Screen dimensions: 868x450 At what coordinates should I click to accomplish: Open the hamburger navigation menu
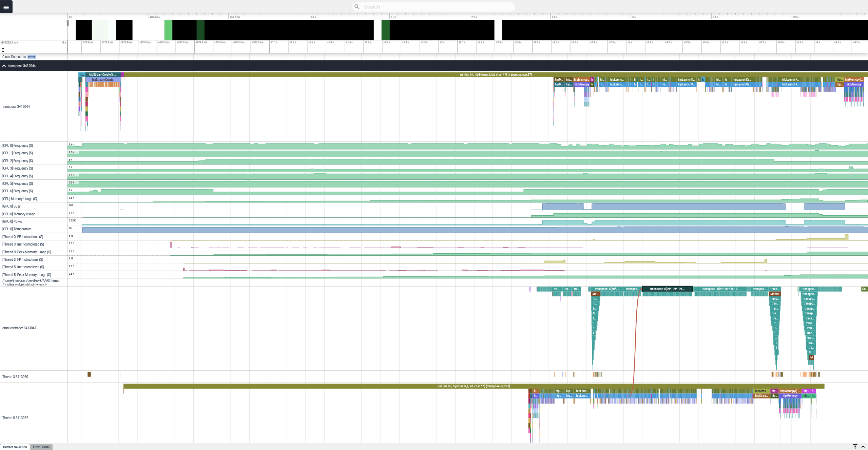(x=6, y=7)
